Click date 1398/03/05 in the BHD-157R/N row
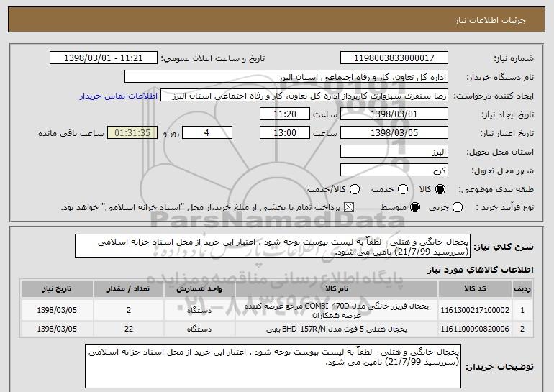The image size is (554, 392). pyautogui.click(x=57, y=329)
